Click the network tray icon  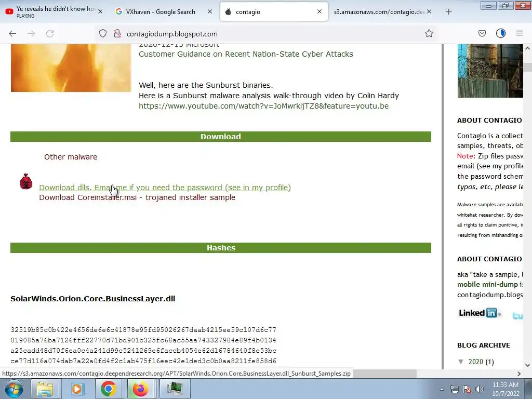click(454, 390)
